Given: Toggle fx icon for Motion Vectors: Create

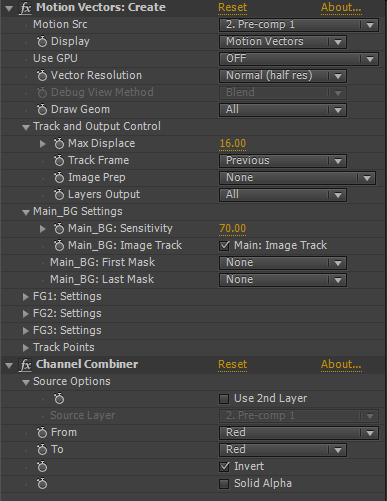Looking at the screenshot, I should tap(26, 8).
